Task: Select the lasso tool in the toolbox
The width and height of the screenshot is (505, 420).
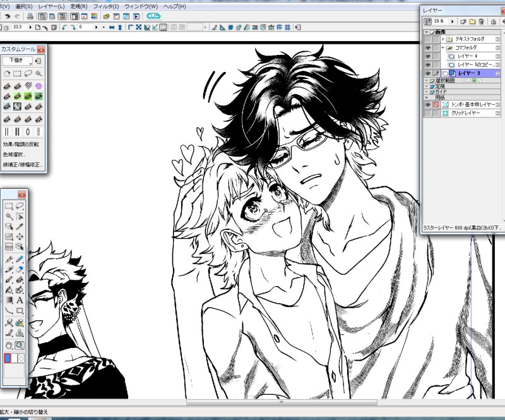Action: [20, 206]
